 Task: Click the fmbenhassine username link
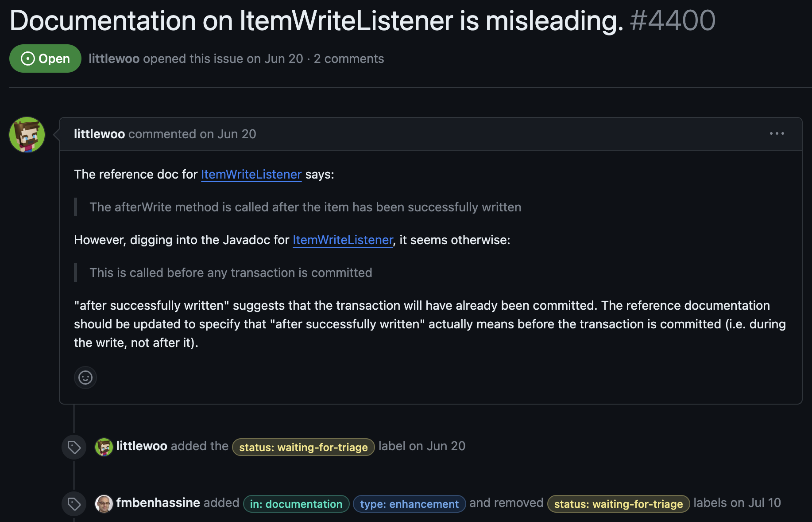coord(158,503)
